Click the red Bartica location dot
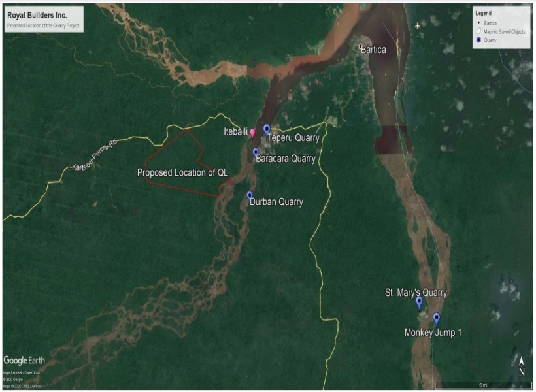The width and height of the screenshot is (536, 392). pos(360,46)
